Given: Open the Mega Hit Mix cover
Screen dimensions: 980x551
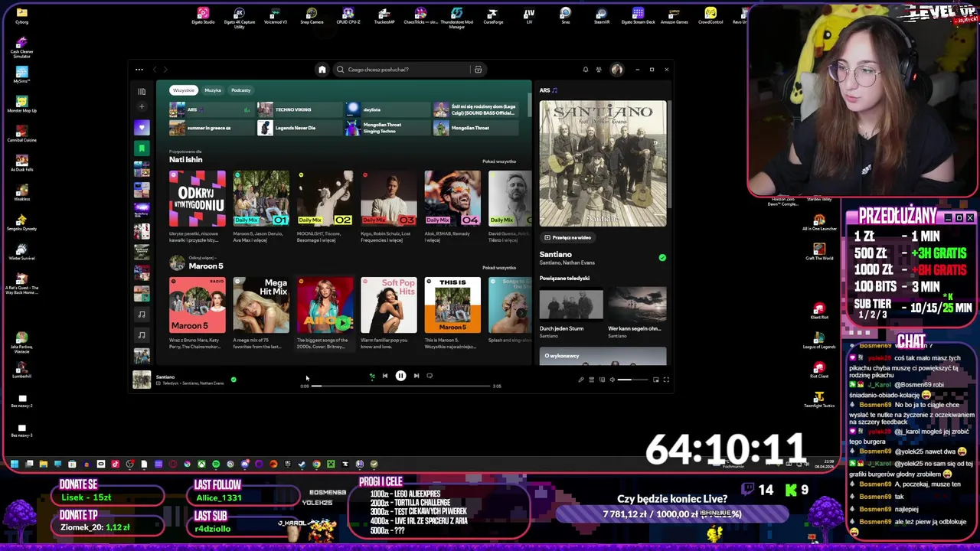Looking at the screenshot, I should point(261,305).
